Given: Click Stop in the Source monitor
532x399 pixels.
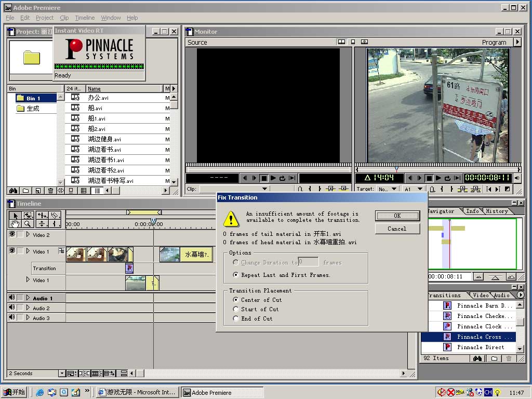Looking at the screenshot, I should click(x=263, y=178).
